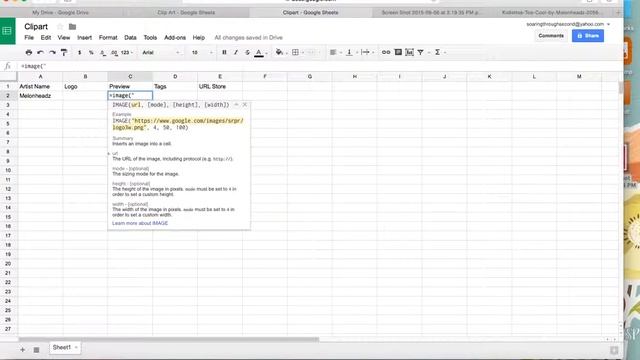The width and height of the screenshot is (640, 360).
Task: Click the insert chart icon
Action: (409, 52)
